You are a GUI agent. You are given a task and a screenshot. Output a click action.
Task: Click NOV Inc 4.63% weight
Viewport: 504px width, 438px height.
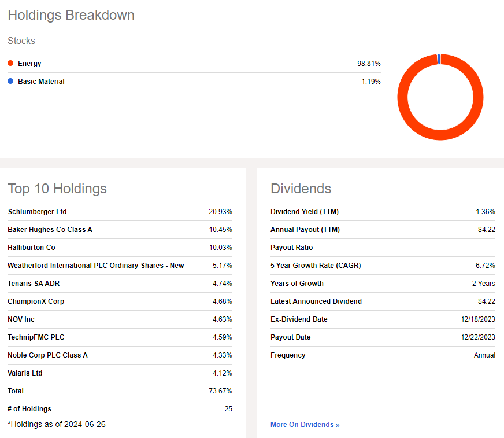222,319
